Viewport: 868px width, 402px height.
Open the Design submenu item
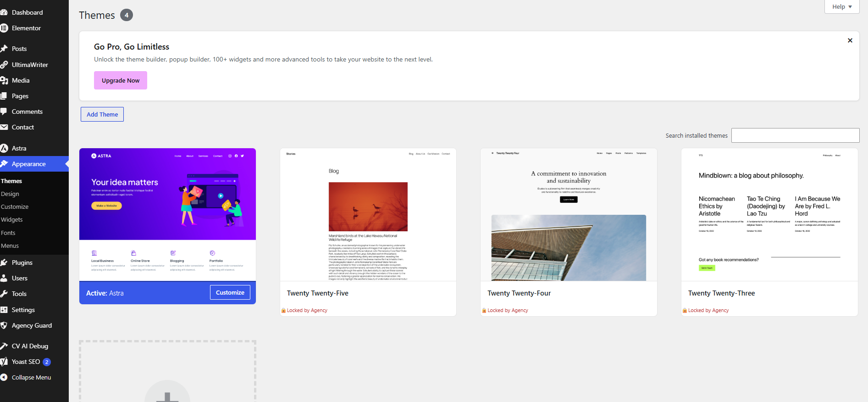click(10, 194)
